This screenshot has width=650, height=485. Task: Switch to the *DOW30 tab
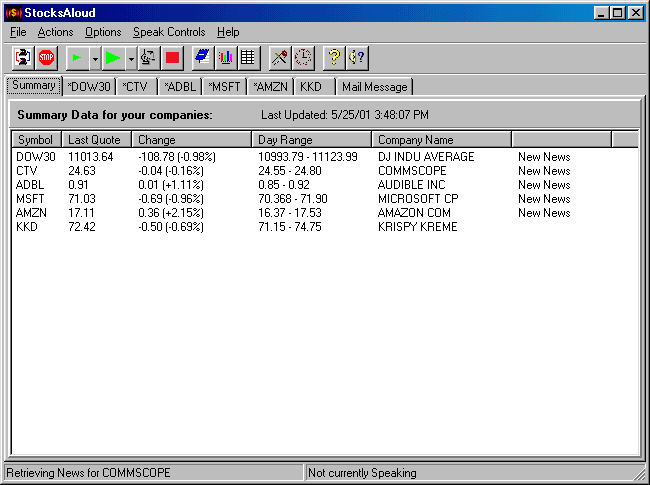click(x=89, y=87)
